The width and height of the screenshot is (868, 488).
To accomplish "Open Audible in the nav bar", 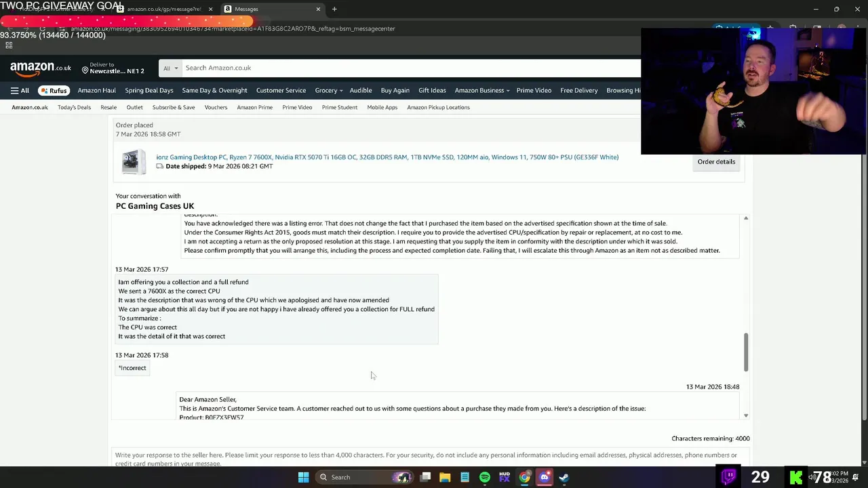I will point(361,90).
